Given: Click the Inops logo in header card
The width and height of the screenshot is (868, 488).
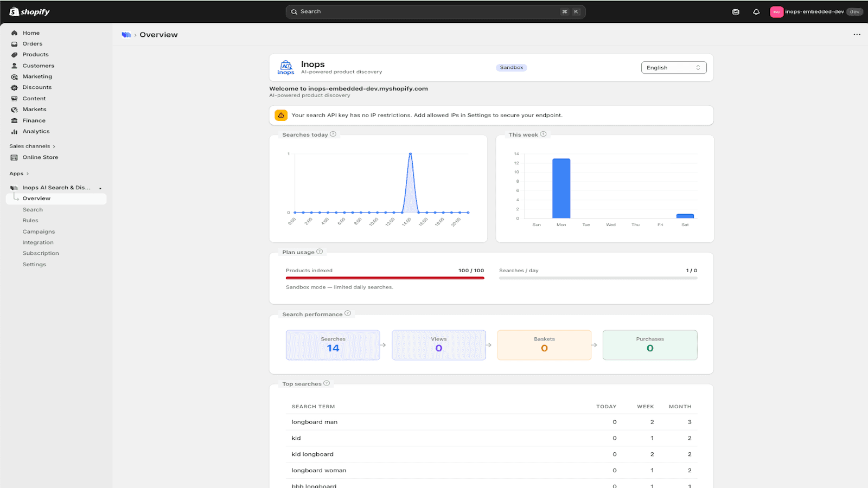Looking at the screenshot, I should (x=286, y=68).
